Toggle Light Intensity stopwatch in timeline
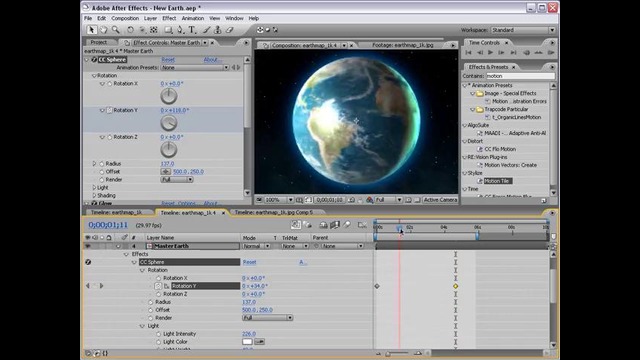This screenshot has width=640, height=360. (158, 334)
